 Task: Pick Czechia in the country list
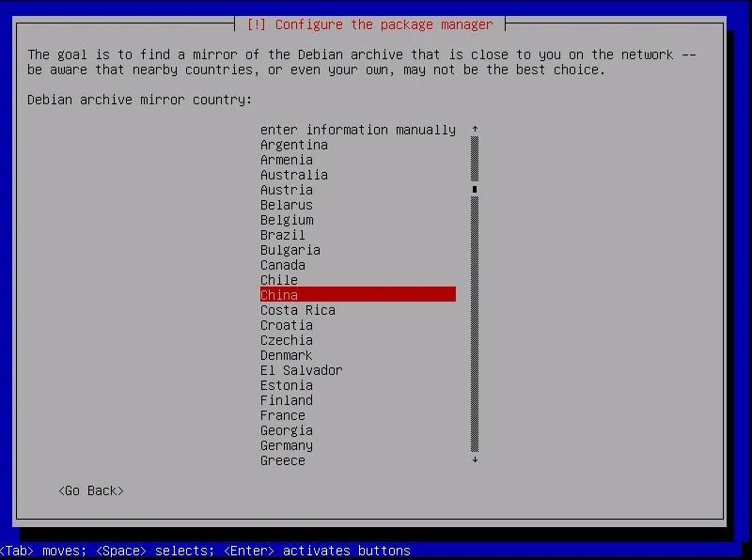(x=358, y=340)
